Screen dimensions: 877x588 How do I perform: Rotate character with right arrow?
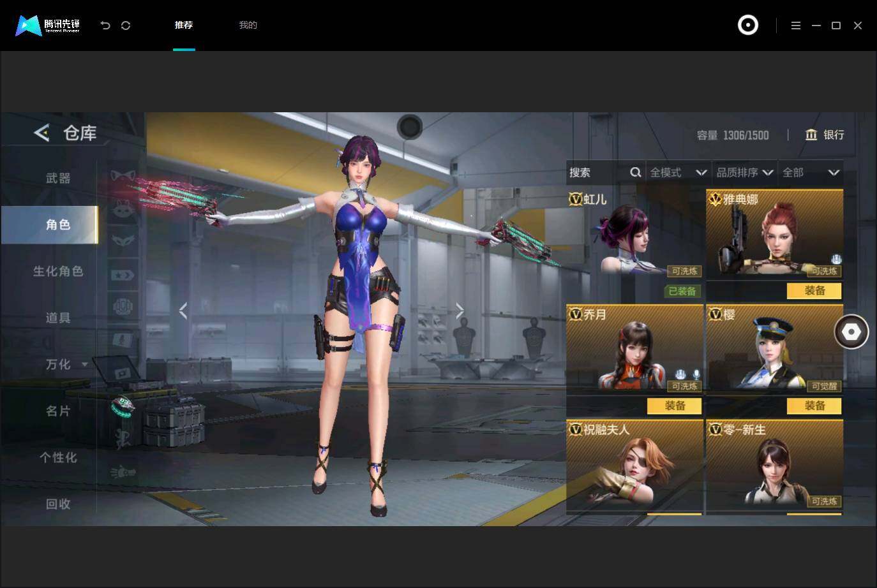pos(460,311)
